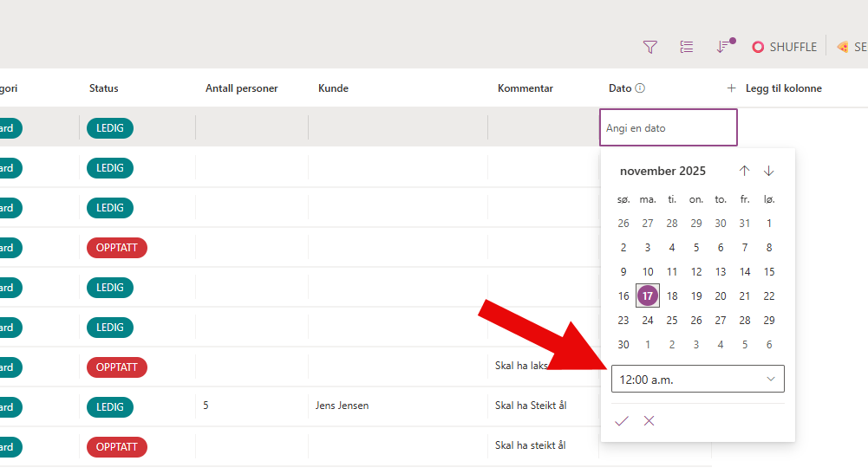The width and height of the screenshot is (868, 474).
Task: Go to next month with down arrow
Action: (768, 171)
